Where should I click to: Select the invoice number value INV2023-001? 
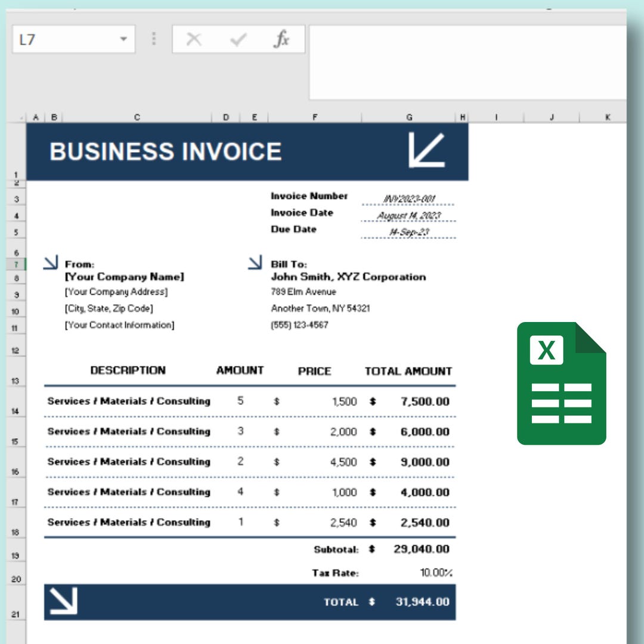click(x=409, y=199)
